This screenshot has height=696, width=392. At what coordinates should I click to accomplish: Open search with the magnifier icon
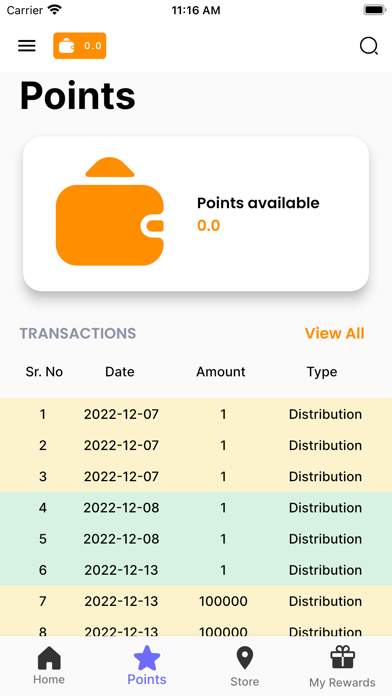pos(368,46)
